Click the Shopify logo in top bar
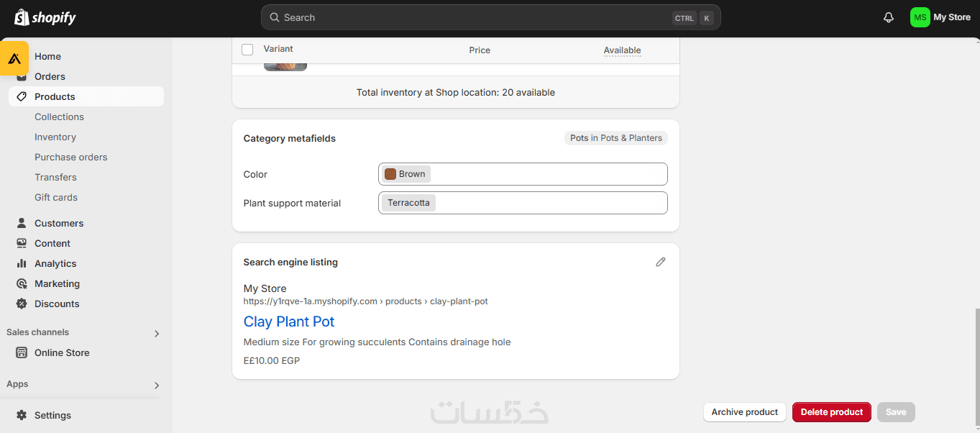 45,17
